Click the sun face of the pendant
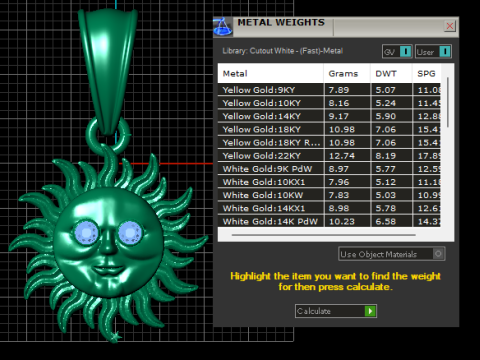480x360 pixels. point(108,243)
